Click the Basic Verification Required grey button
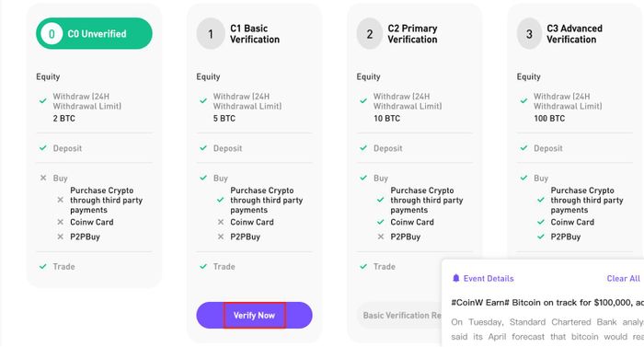Image resolution: width=644 pixels, height=347 pixels. (x=400, y=316)
